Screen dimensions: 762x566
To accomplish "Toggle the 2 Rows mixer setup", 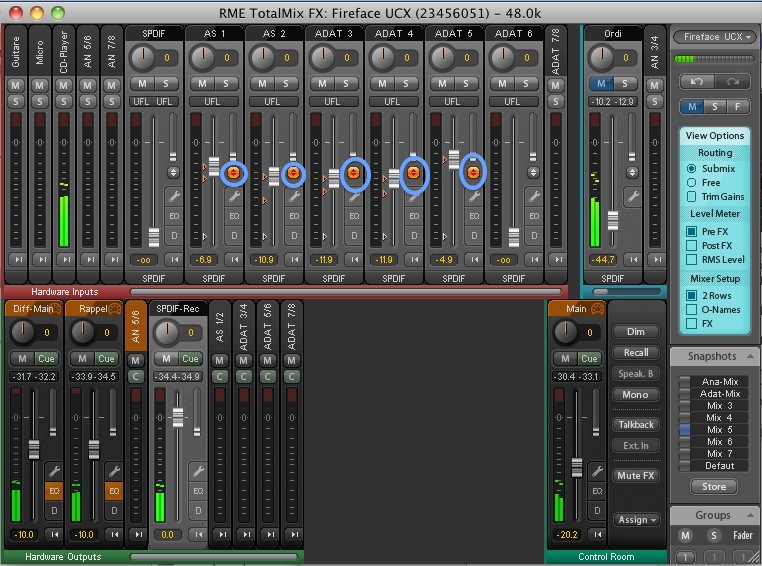I will tap(691, 295).
